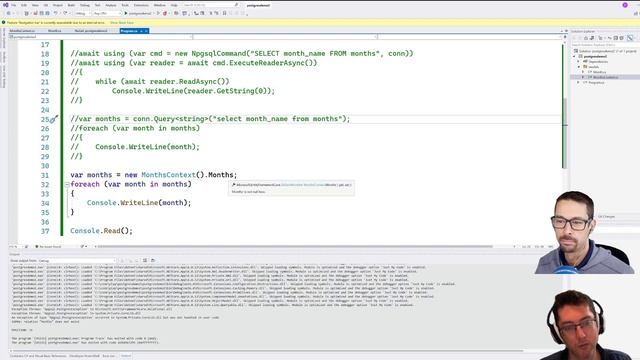Open the Project menu
The image size is (640, 360).
pos(58,5)
